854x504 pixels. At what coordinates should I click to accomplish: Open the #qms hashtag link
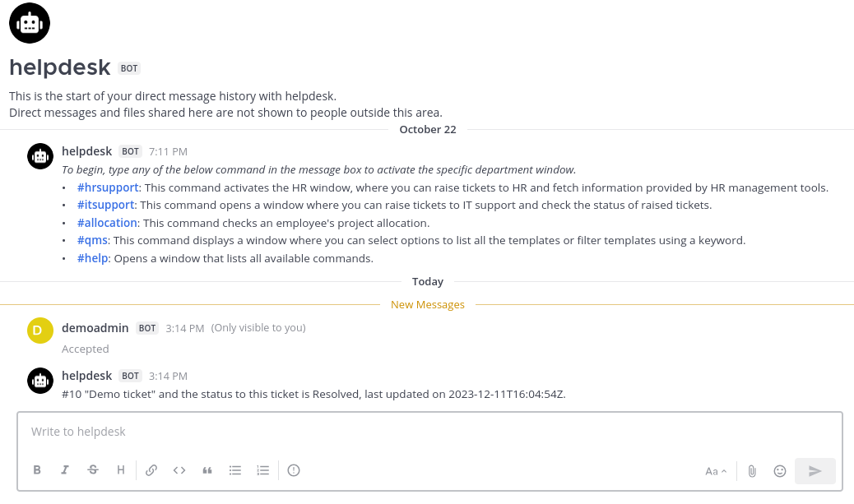click(93, 241)
